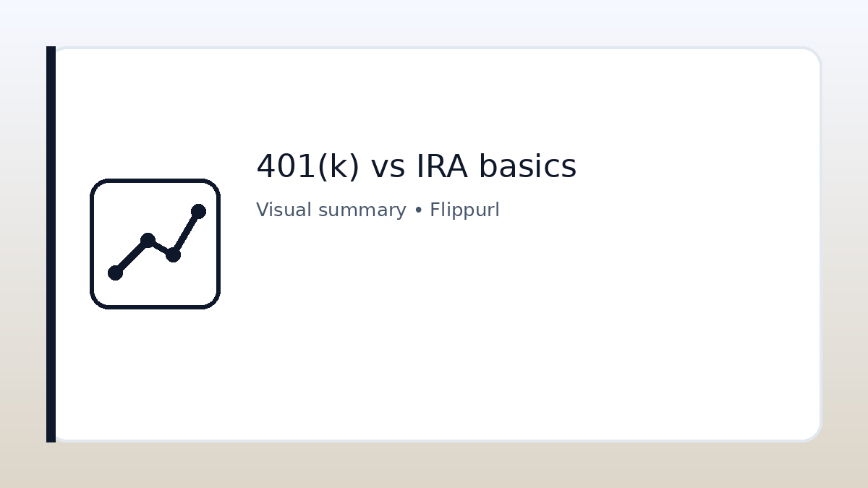
Task: Click the word Flippurl in the byline
Action: (464, 210)
